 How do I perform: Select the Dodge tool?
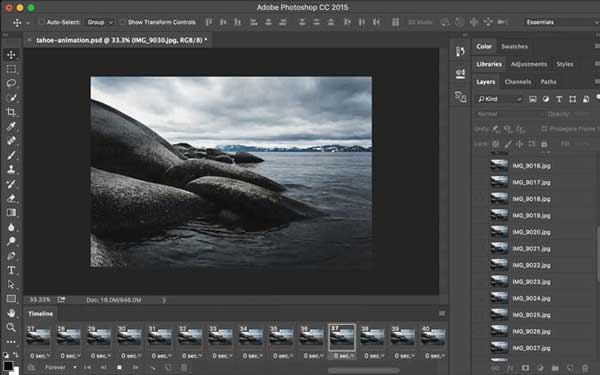[x=11, y=241]
